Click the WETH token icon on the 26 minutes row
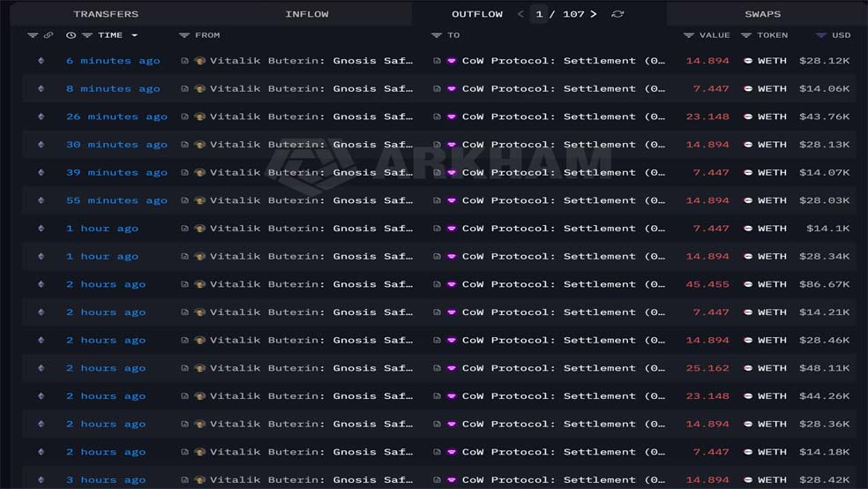868x489 pixels. coord(748,117)
